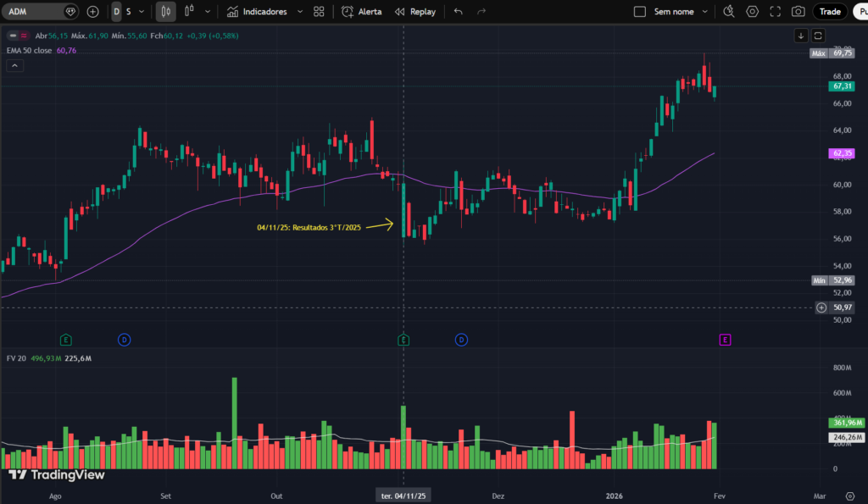Screen dimensions: 868x504
Task: Click the EMA 50 close legend label
Action: point(27,51)
